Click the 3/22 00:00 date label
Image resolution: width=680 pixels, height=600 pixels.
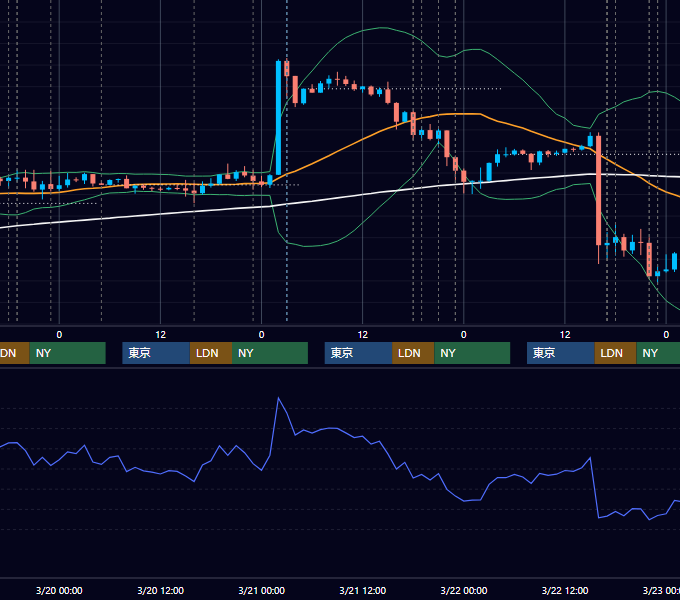(x=464, y=590)
